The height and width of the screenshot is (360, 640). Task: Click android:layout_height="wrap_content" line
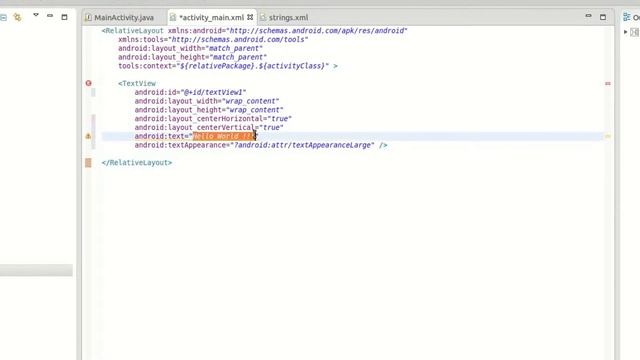[209, 110]
